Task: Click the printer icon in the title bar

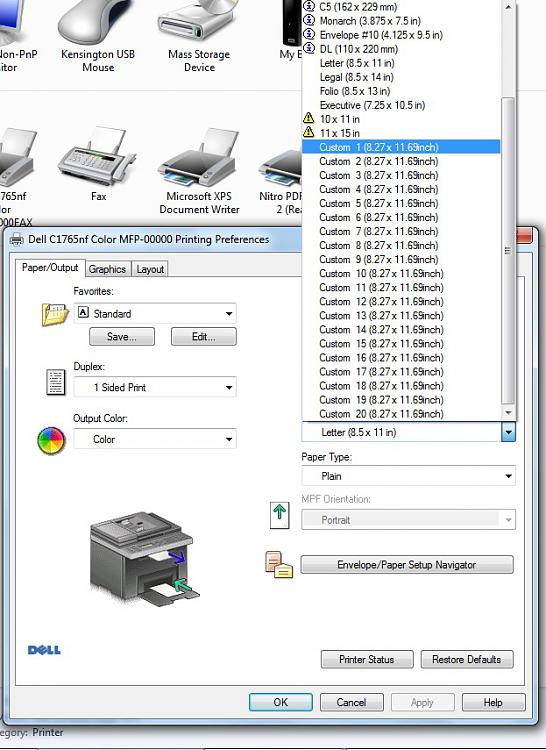Action: tap(17, 239)
